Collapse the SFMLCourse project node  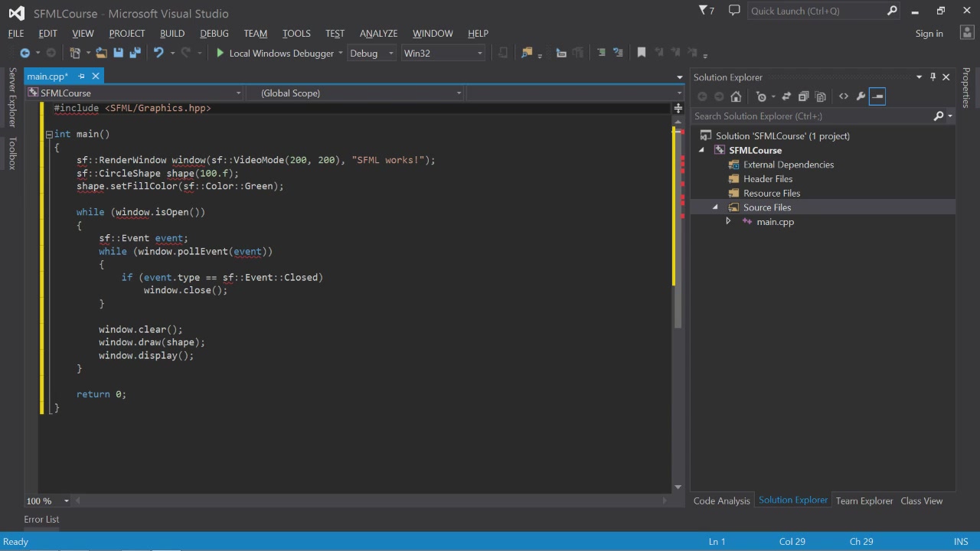[x=702, y=150]
